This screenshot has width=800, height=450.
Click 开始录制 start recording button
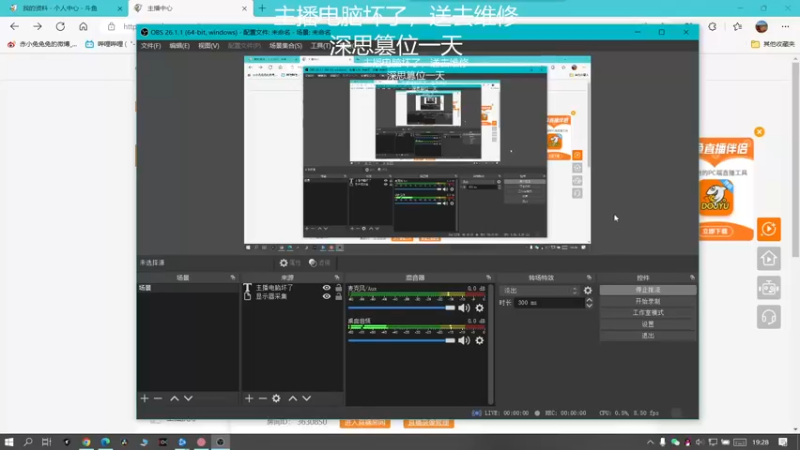point(648,302)
